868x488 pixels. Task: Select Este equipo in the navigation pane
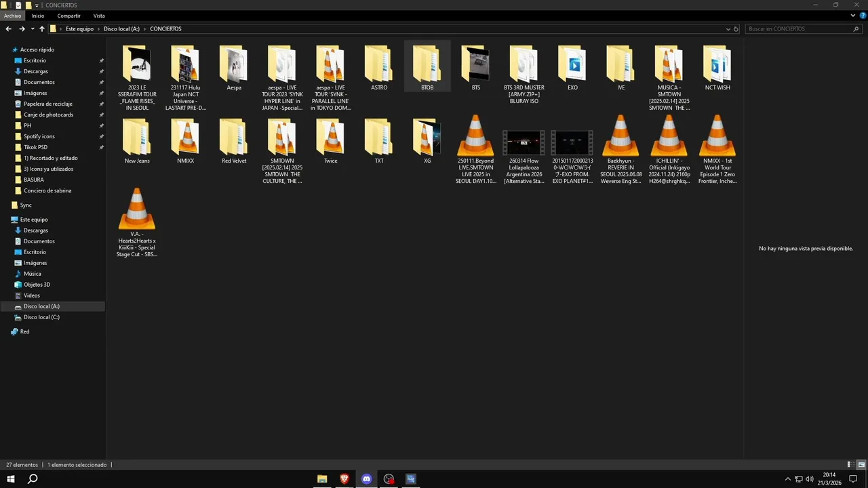point(34,220)
